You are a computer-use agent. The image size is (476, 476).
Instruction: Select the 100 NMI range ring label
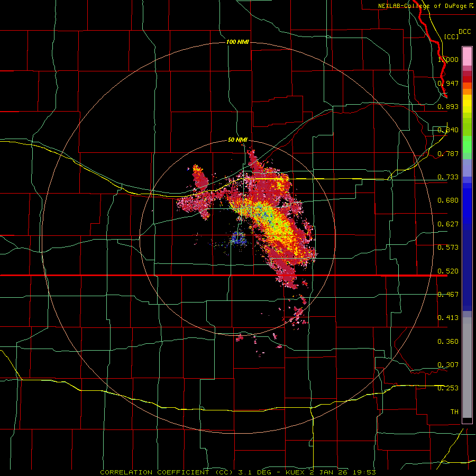coord(237,42)
